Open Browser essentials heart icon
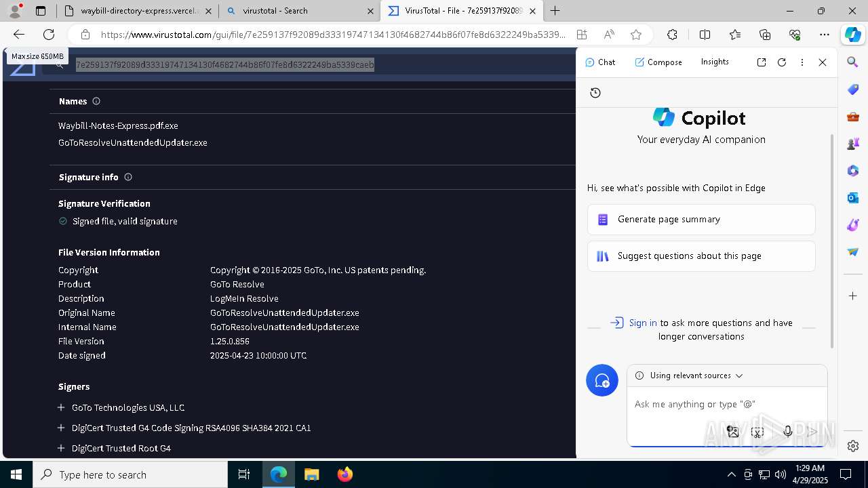The image size is (868, 488). [795, 35]
